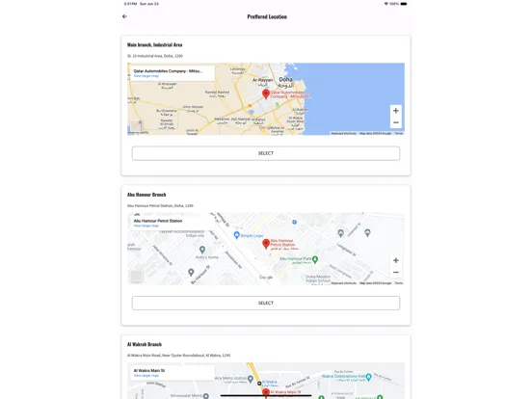Click the Doha city label on map
The width and height of the screenshot is (532, 399).
click(285, 79)
